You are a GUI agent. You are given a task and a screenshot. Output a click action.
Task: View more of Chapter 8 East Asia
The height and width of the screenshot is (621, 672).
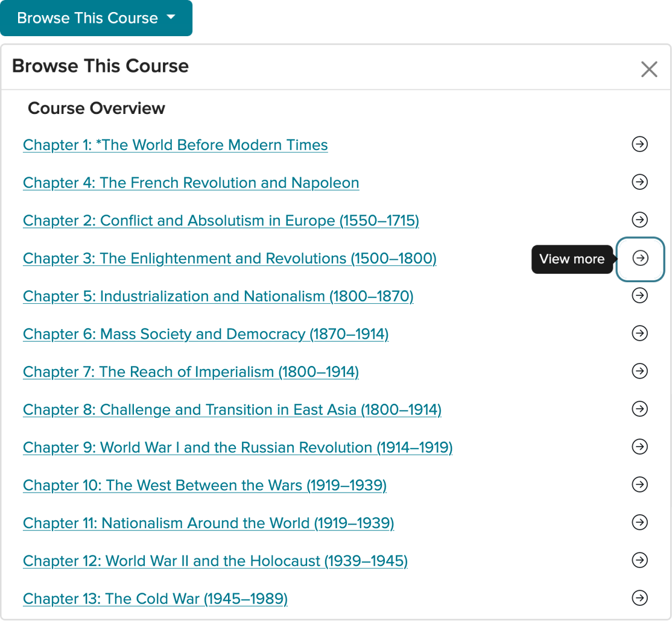click(x=639, y=409)
